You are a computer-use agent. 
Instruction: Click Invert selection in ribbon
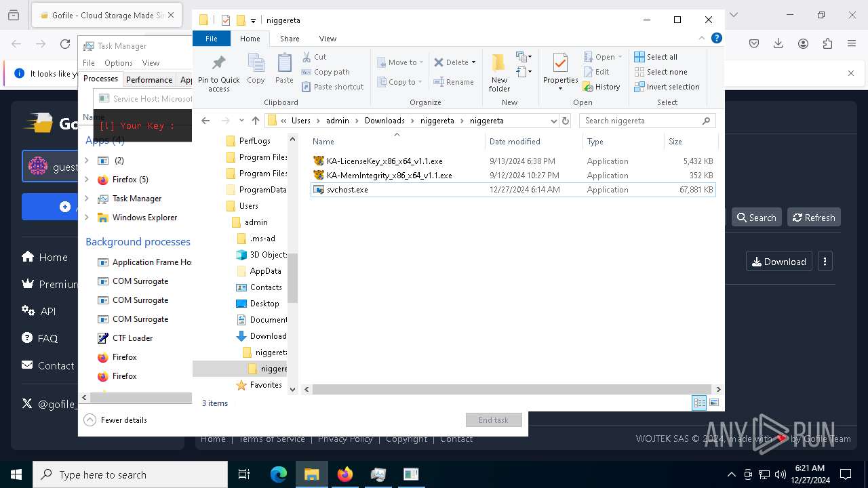[667, 87]
